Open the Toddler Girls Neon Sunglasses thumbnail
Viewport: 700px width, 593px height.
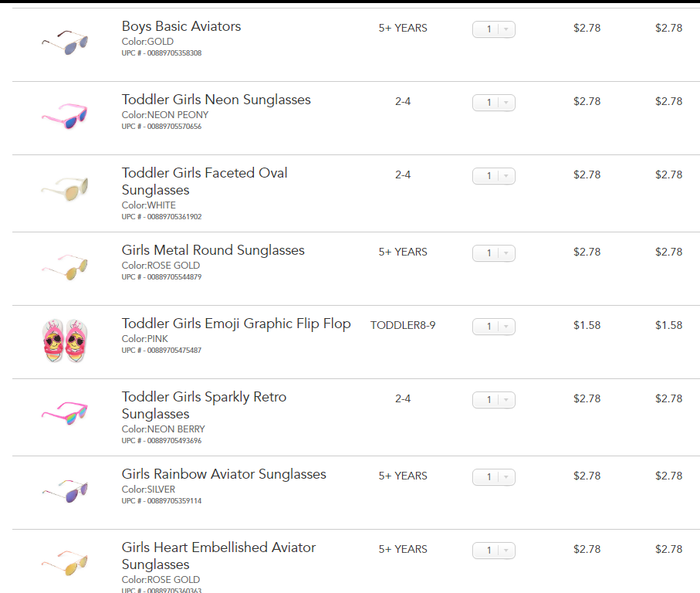(65, 116)
